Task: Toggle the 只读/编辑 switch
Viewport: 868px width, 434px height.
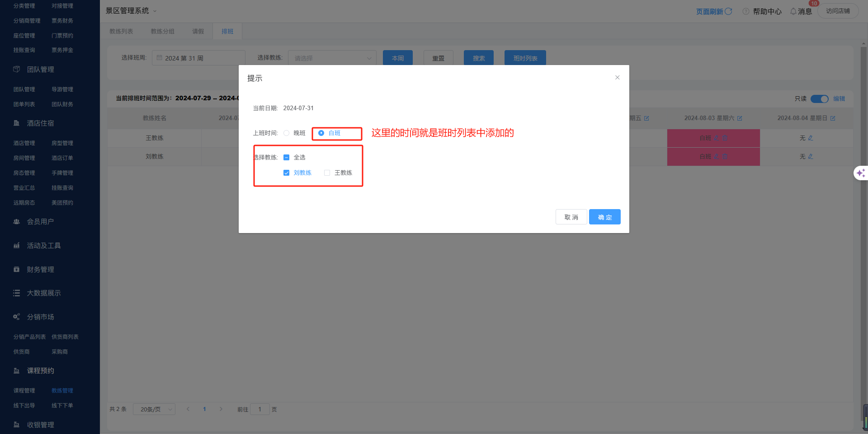Action: coord(819,99)
